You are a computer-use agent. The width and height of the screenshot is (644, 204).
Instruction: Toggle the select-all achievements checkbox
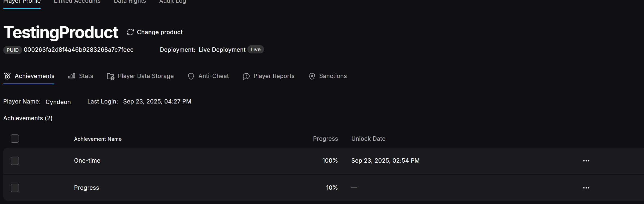point(15,139)
